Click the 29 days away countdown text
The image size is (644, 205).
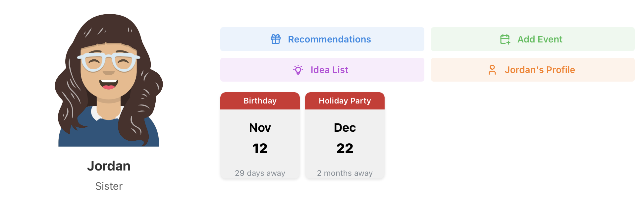click(260, 173)
